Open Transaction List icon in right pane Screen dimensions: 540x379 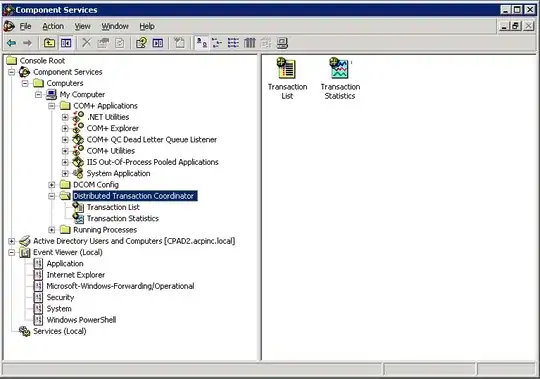287,79
